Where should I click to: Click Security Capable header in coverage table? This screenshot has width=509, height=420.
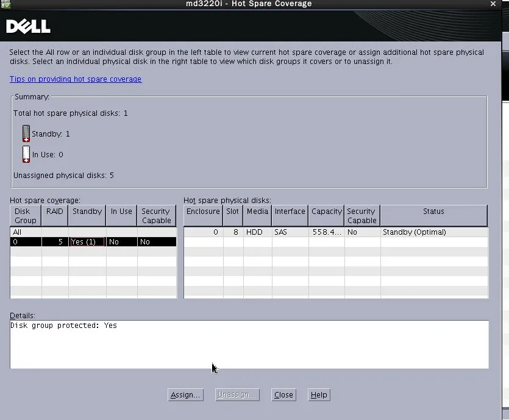157,216
